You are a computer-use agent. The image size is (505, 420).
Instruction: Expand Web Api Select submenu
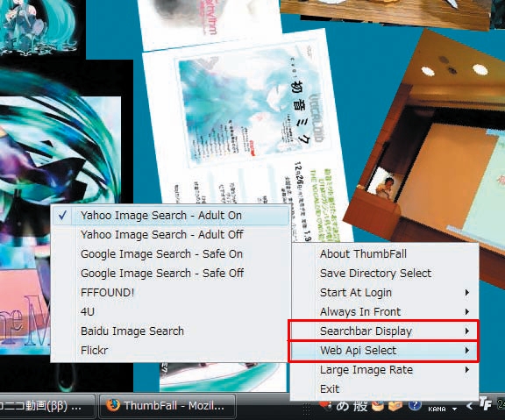(x=384, y=351)
